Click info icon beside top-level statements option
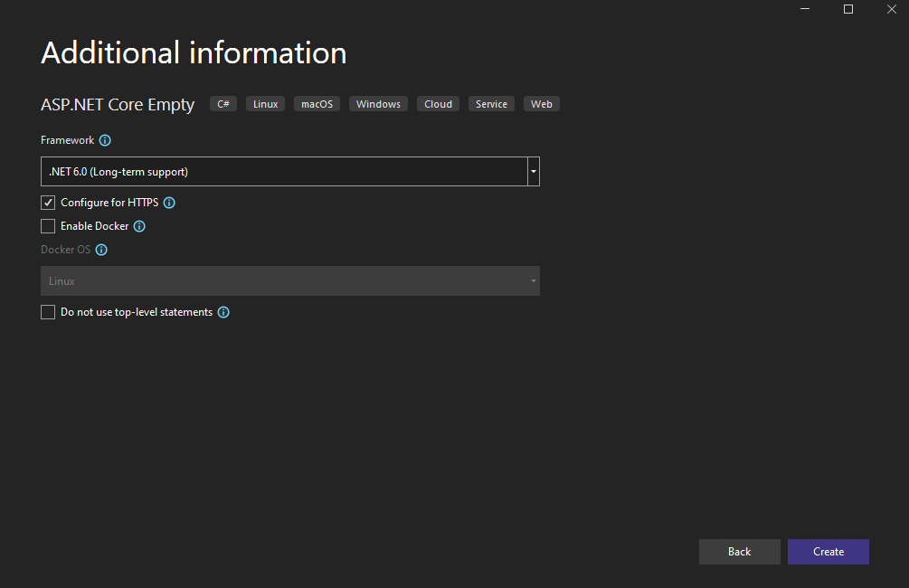909x588 pixels. tap(223, 313)
